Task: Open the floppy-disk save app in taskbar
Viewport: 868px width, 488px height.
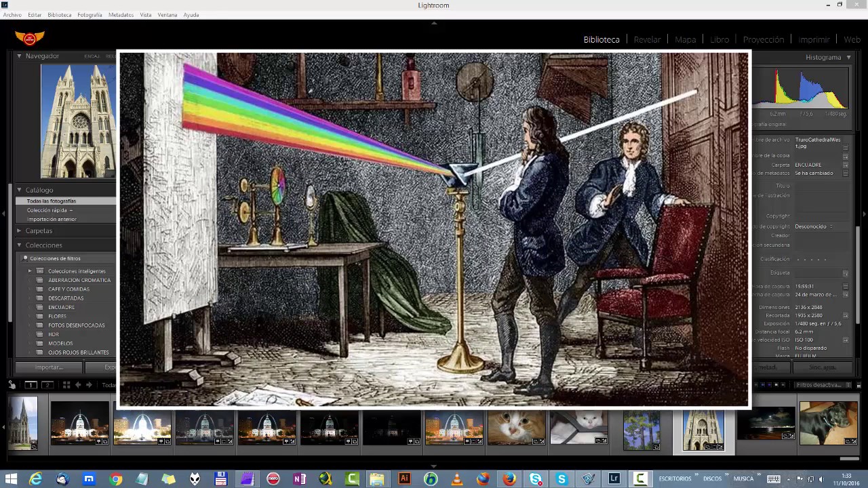Action: pyautogui.click(x=220, y=479)
